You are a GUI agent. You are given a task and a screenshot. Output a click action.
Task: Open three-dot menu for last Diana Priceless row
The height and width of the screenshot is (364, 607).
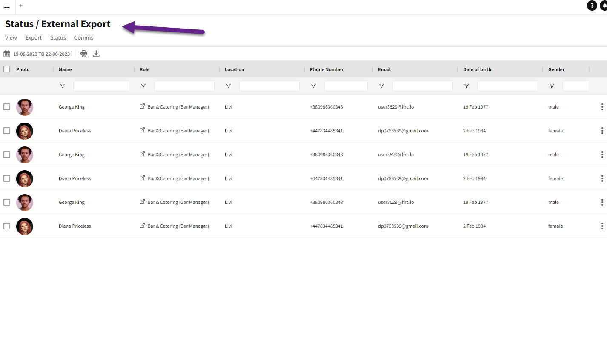click(x=602, y=226)
